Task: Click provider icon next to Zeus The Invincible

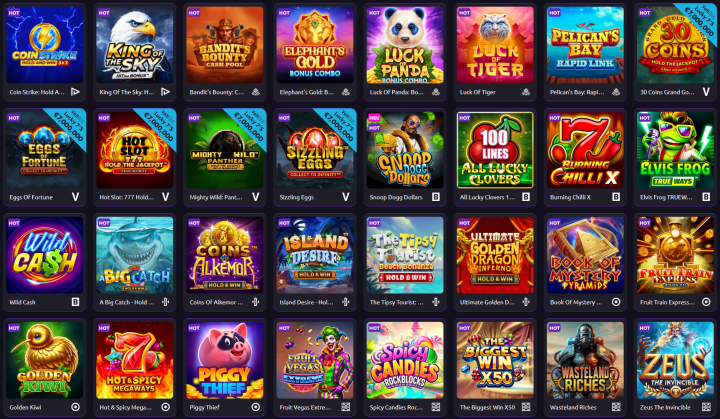Action: click(706, 407)
